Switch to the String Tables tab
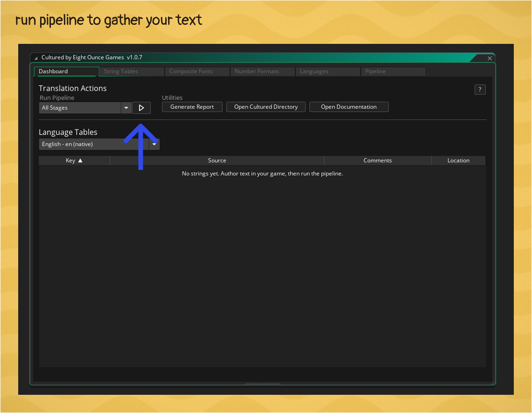The width and height of the screenshot is (532, 413). (132, 71)
